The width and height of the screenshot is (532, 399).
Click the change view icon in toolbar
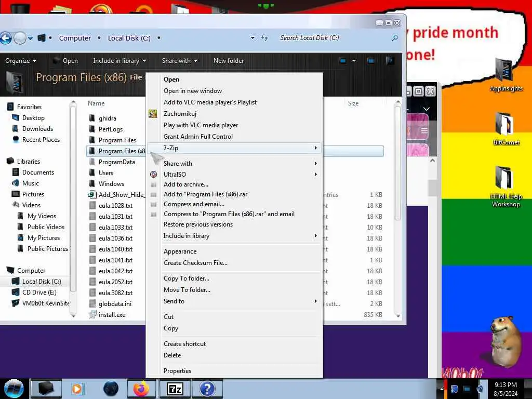point(343,61)
